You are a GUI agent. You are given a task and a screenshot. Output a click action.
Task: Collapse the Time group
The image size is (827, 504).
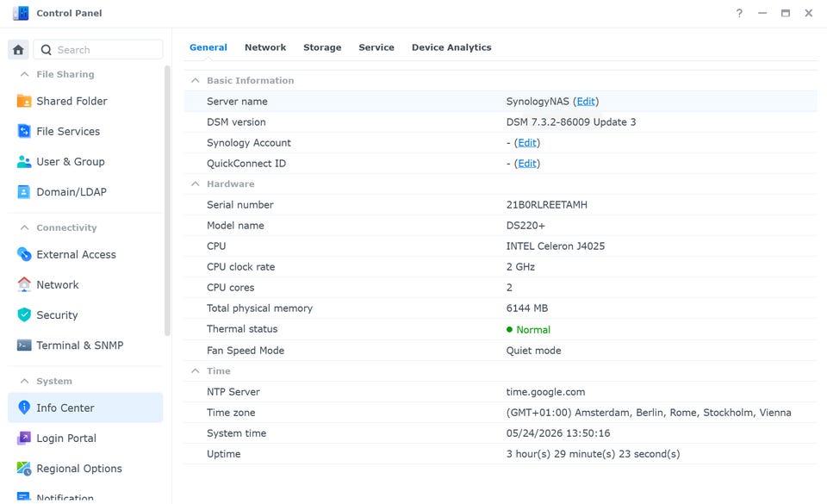pyautogui.click(x=196, y=370)
